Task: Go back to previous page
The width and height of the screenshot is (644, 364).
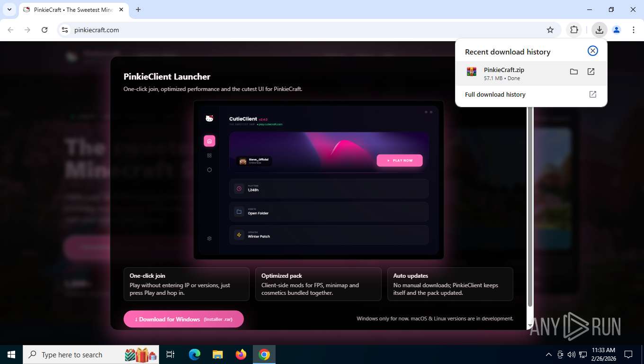Action: 10,30
